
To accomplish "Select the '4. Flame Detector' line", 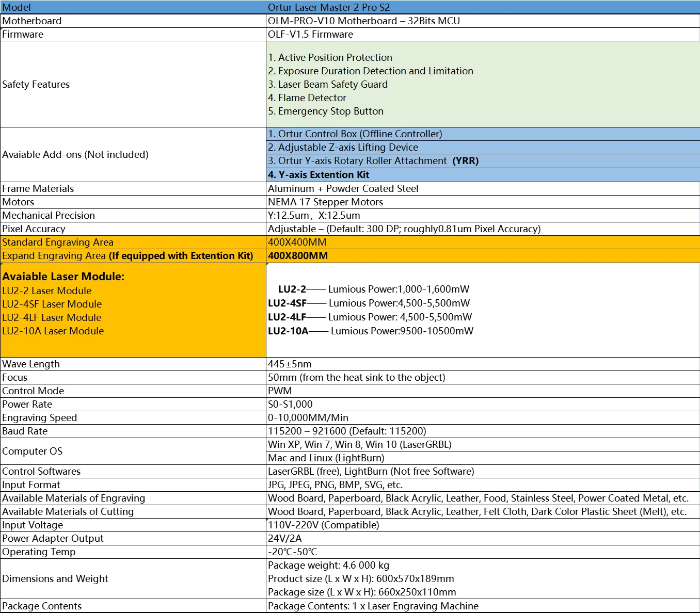I will pos(307,98).
